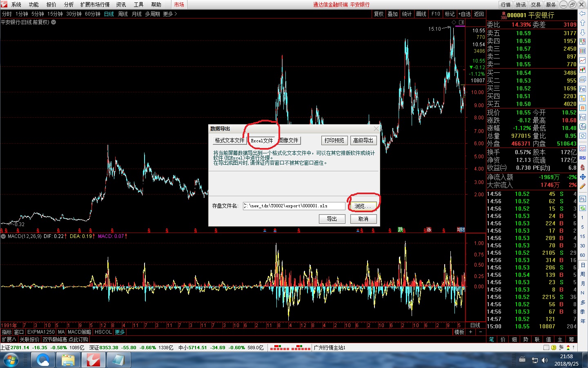Click the 画线 toolbar button
588x368 pixels.
point(421,14)
